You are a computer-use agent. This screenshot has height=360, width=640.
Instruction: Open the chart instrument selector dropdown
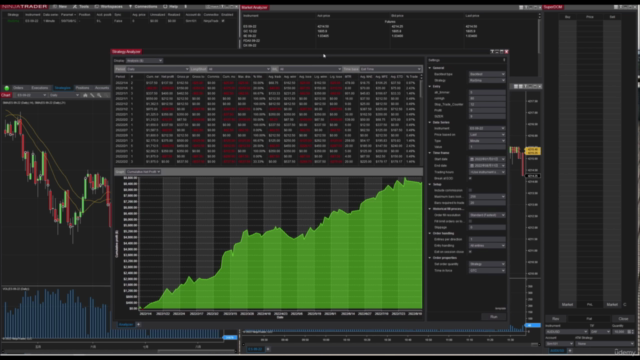coord(31,95)
